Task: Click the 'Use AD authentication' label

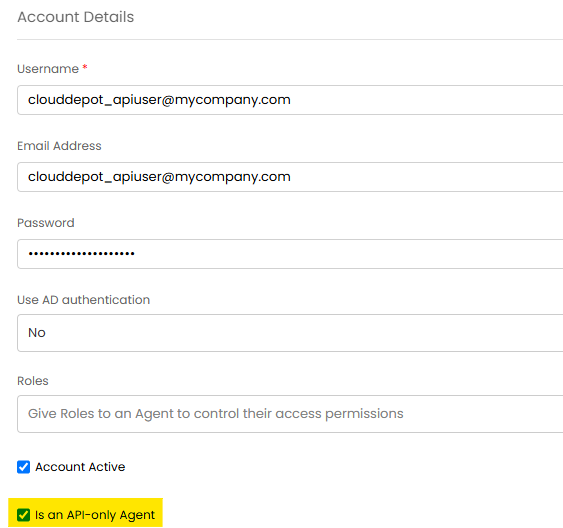Action: click(x=83, y=300)
